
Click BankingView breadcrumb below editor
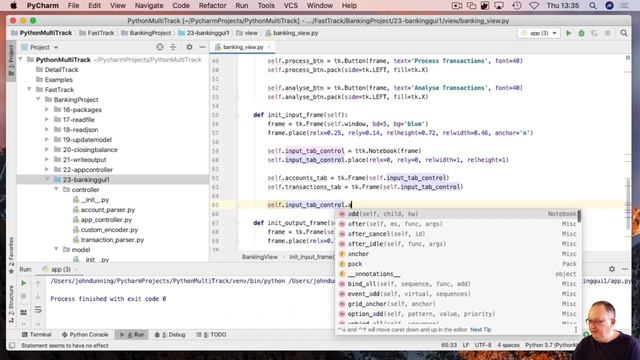(x=260, y=257)
